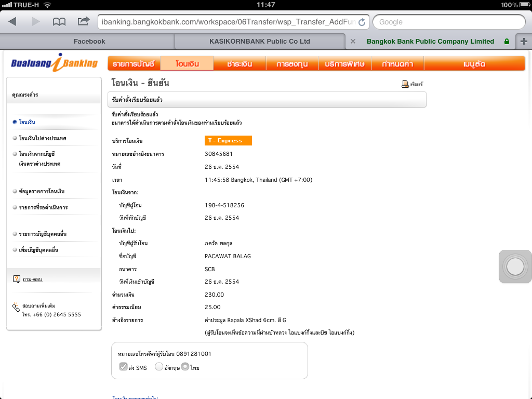Image resolution: width=532 pixels, height=399 pixels.
Task: Select the อังกฤษ language radio button
Action: 159,367
